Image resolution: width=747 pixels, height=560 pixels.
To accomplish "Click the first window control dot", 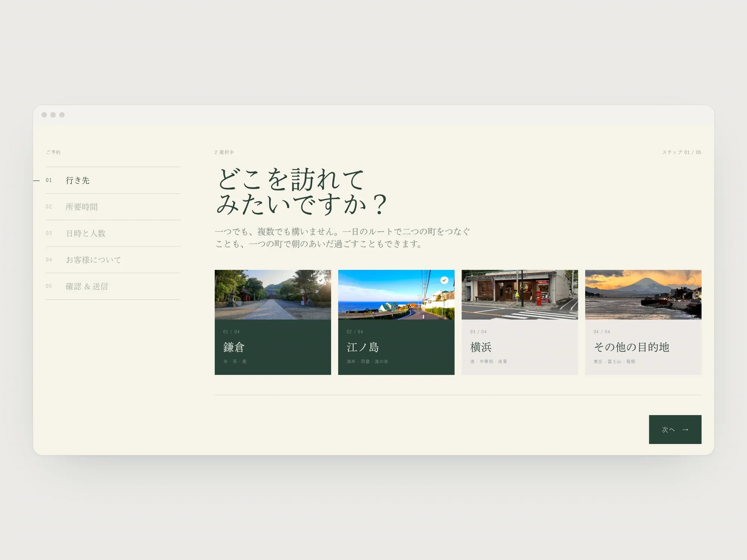I will [44, 115].
